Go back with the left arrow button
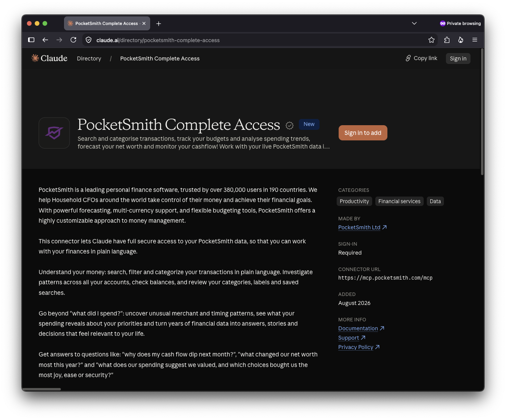Viewport: 506px width, 420px height. 45,40
